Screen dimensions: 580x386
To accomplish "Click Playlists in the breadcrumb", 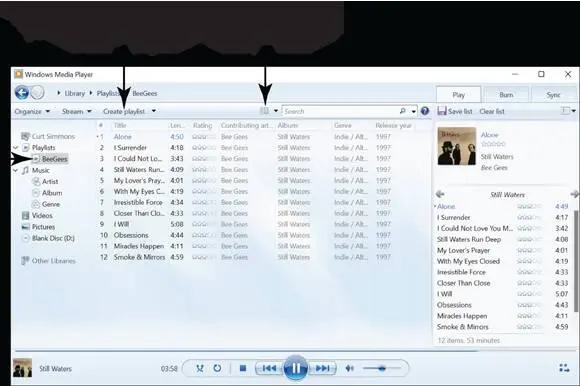I will [108, 93].
